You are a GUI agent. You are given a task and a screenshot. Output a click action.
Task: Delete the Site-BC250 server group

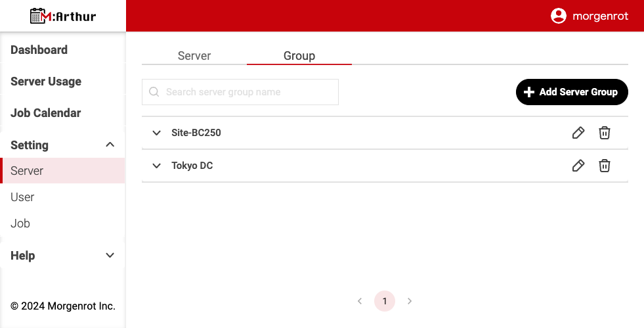tap(605, 133)
